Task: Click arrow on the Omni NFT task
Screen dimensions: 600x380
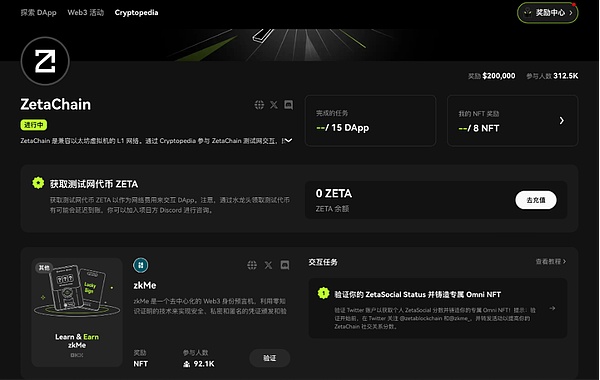Action: coord(552,308)
